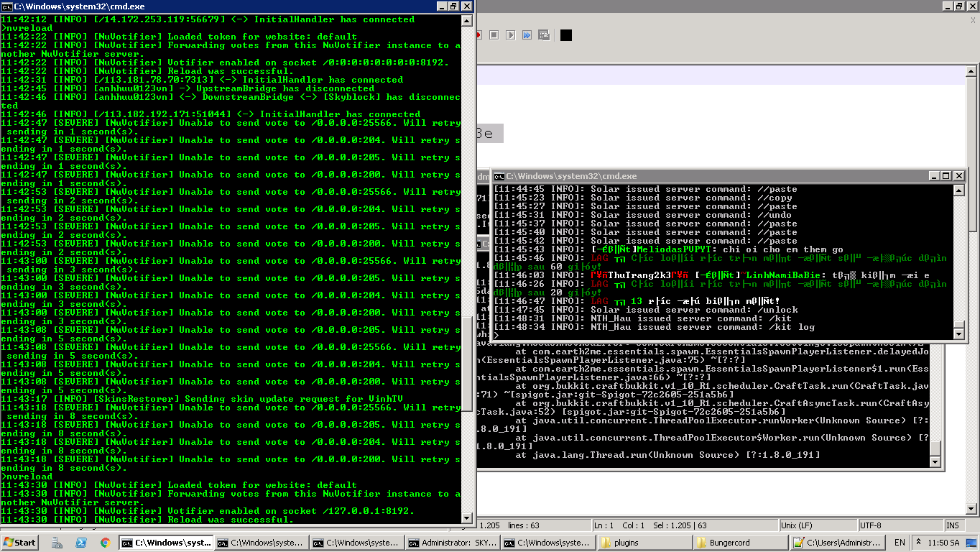980x552 pixels.
Task: Open Server Manager from taskbar
Action: pos(57,543)
